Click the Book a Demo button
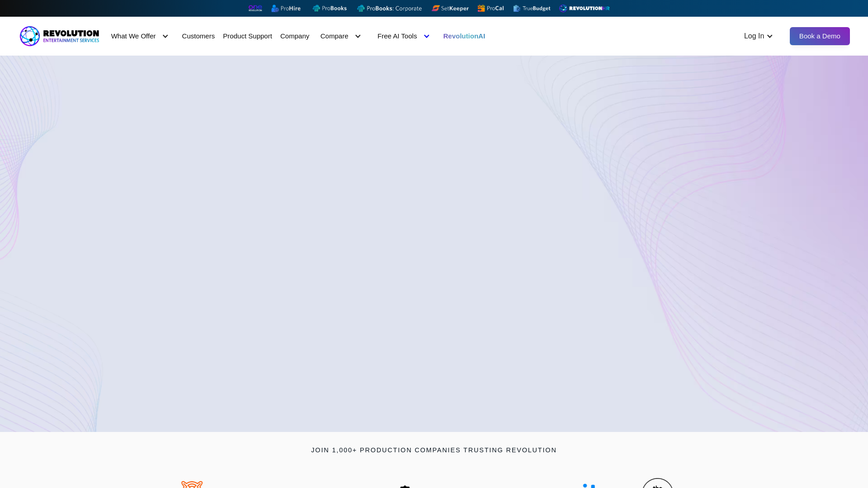This screenshot has height=488, width=868. pyautogui.click(x=820, y=36)
